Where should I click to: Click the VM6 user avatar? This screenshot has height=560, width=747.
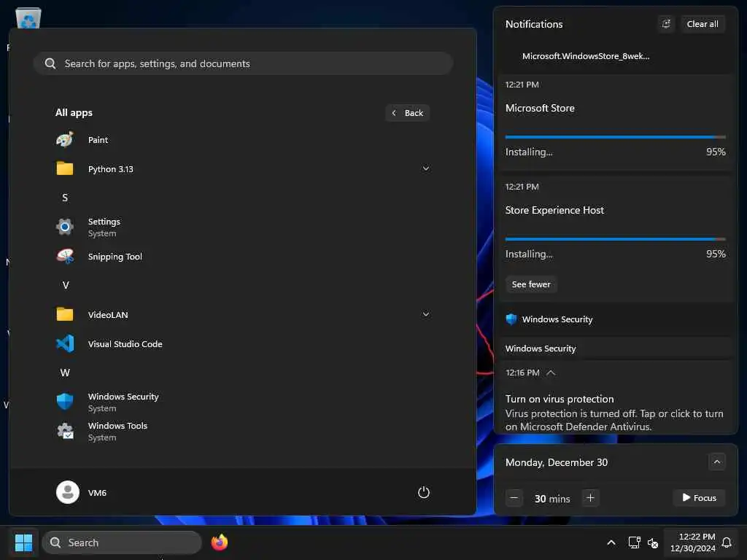pyautogui.click(x=68, y=492)
